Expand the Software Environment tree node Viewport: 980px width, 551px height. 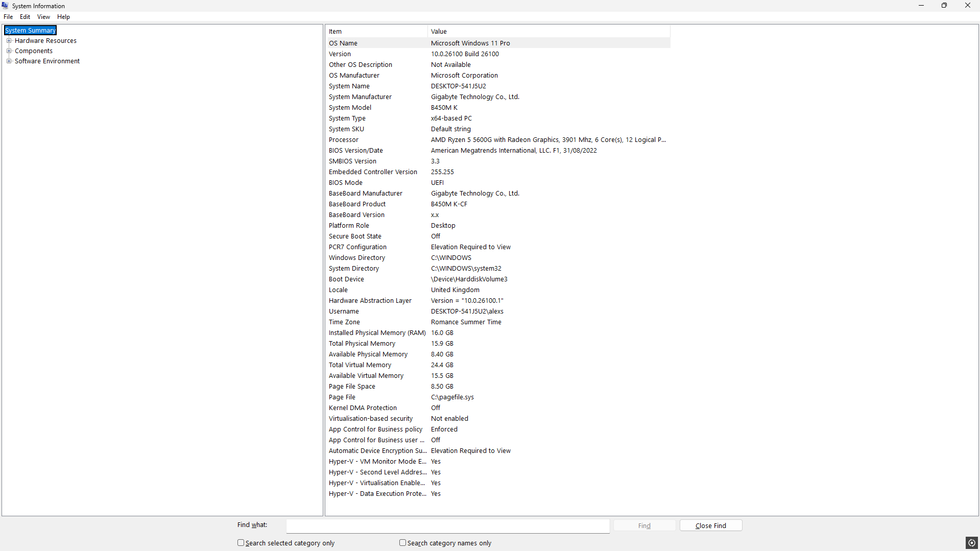9,61
